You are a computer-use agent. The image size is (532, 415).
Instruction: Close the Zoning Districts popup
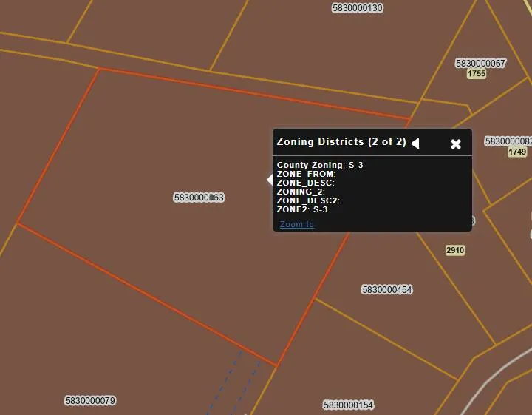point(456,144)
